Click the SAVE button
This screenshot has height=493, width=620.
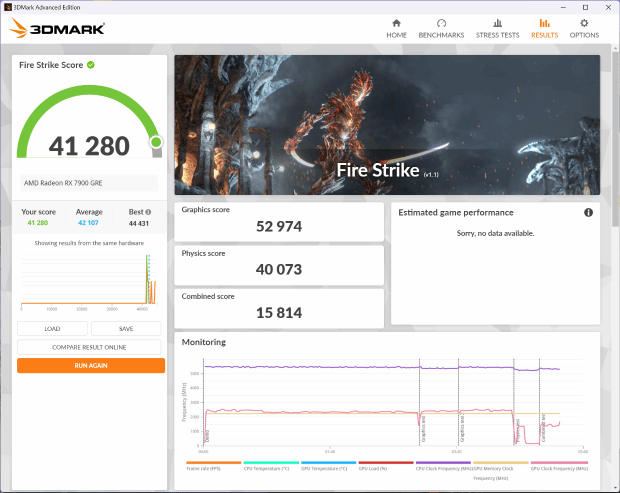126,329
